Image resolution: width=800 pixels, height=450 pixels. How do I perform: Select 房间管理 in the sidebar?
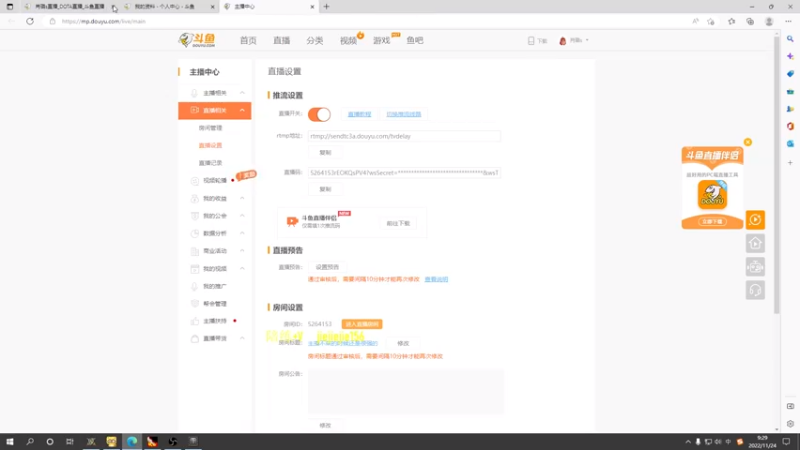pyautogui.click(x=210, y=128)
